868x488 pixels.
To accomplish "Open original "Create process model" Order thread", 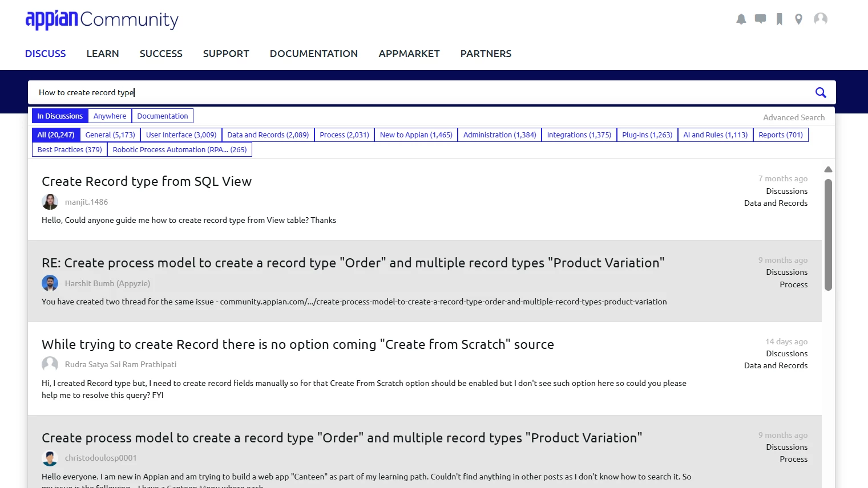I will coord(342,438).
